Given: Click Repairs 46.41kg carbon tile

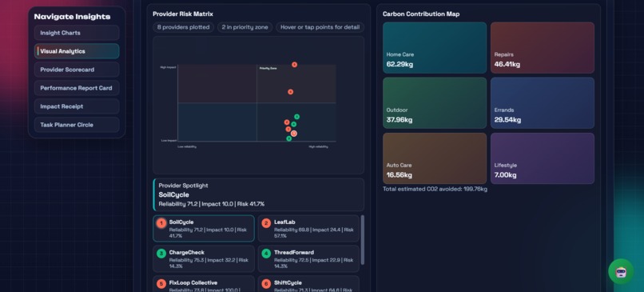Looking at the screenshot, I should [543, 48].
